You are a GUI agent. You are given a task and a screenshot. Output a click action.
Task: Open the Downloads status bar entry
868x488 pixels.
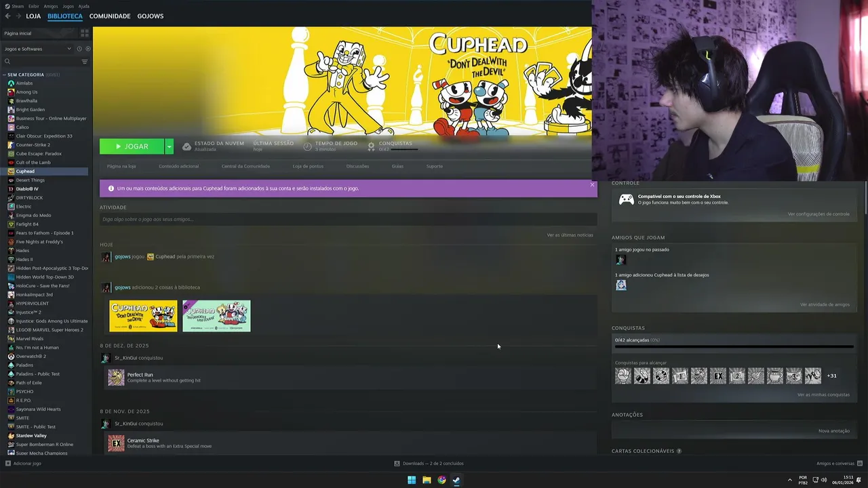(x=429, y=464)
